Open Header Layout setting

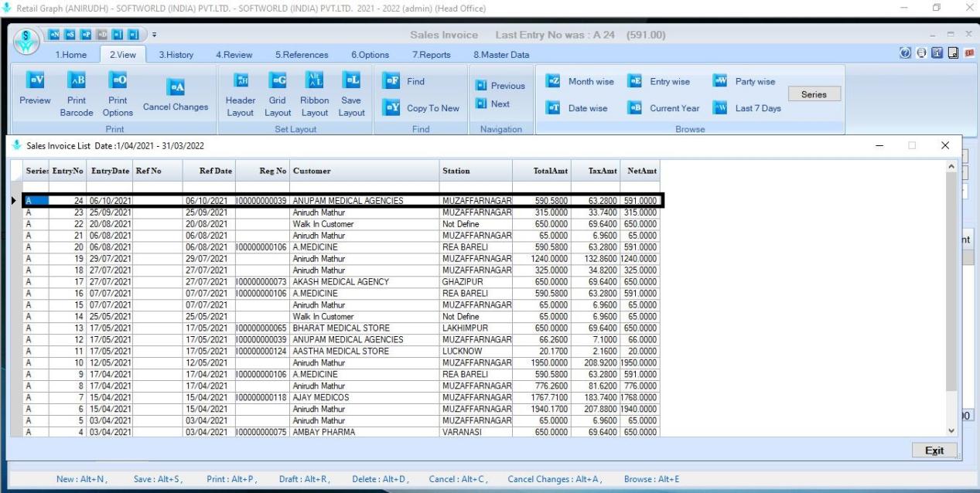click(240, 81)
